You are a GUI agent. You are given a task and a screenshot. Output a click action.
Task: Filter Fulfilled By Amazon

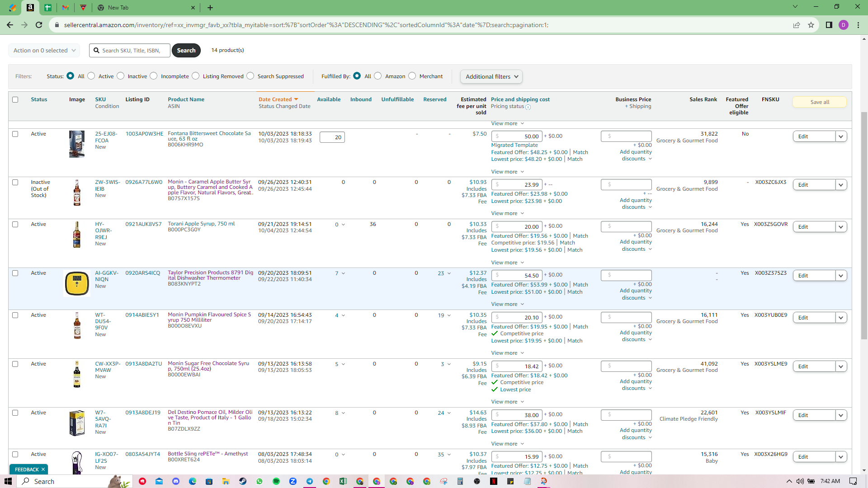coord(378,76)
